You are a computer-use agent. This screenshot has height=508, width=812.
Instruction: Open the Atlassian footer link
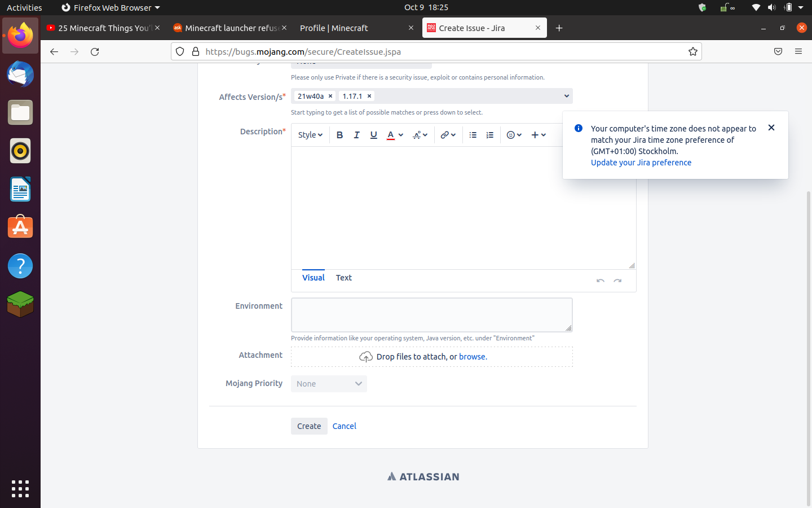coord(423,477)
